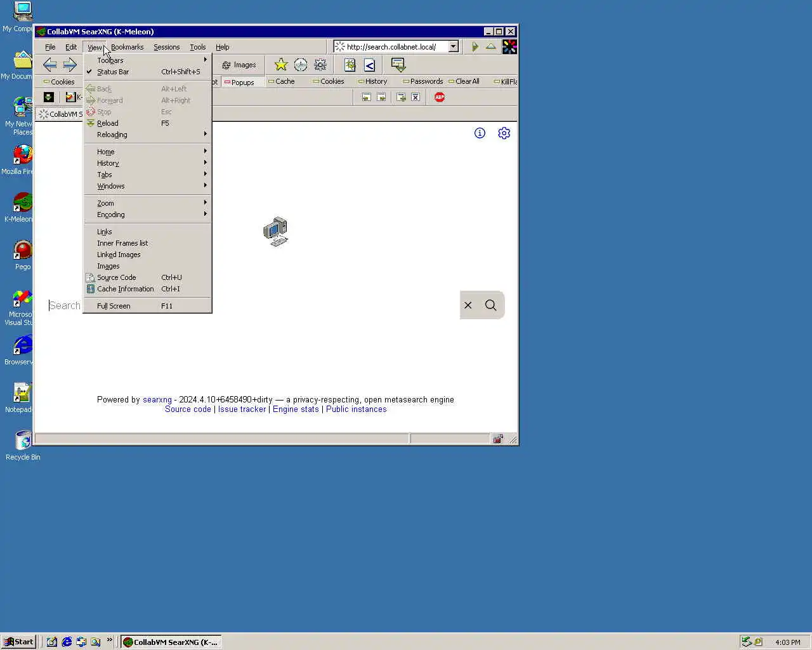
Task: Expand the Tabs submenu
Action: 147,175
